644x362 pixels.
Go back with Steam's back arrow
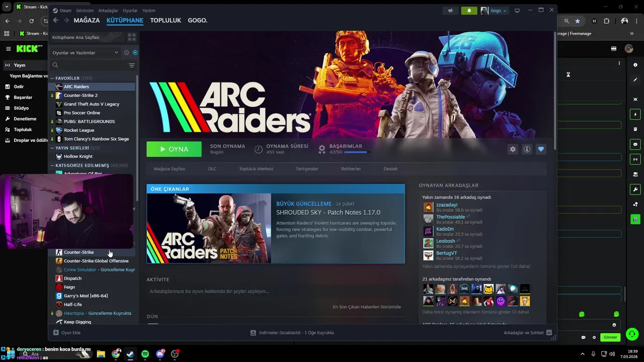click(55, 21)
